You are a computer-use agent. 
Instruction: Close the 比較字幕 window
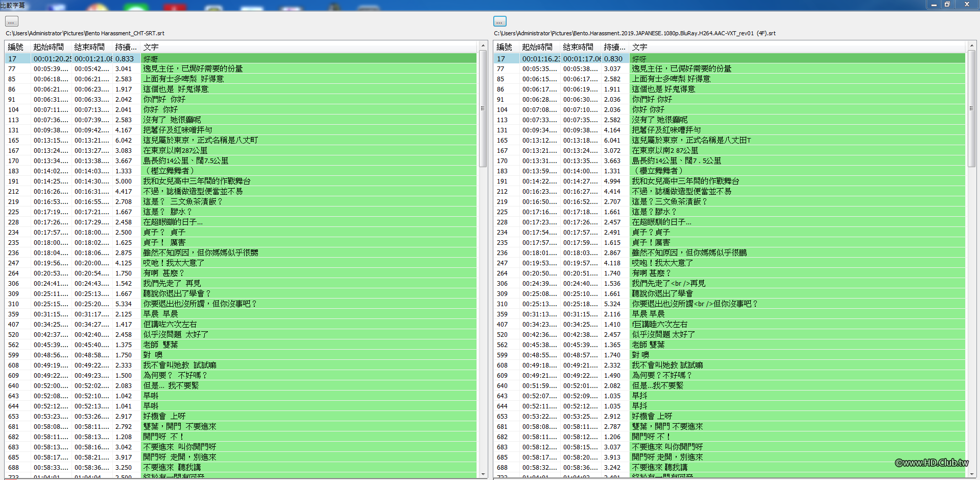click(x=967, y=4)
